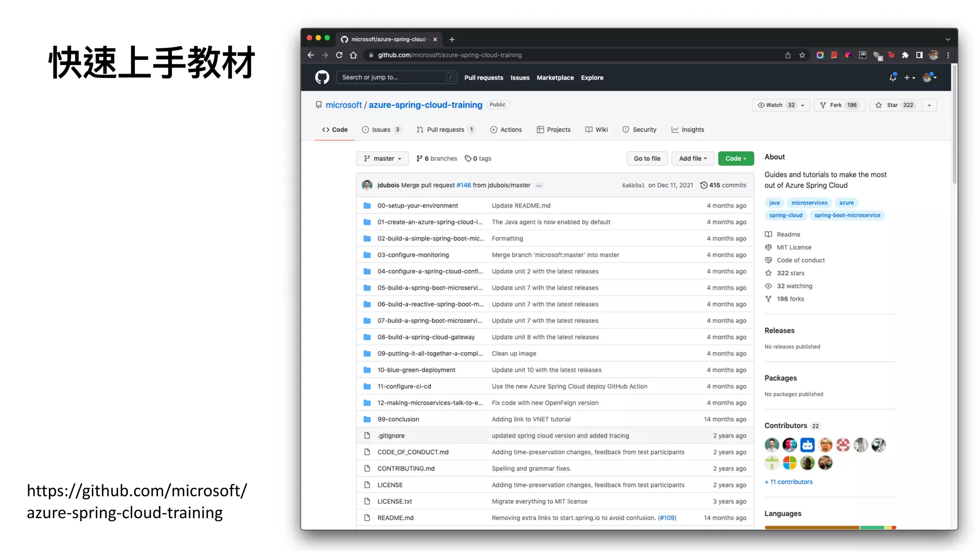Open the 03-configure-monitoring folder
980x551 pixels.
[413, 255]
